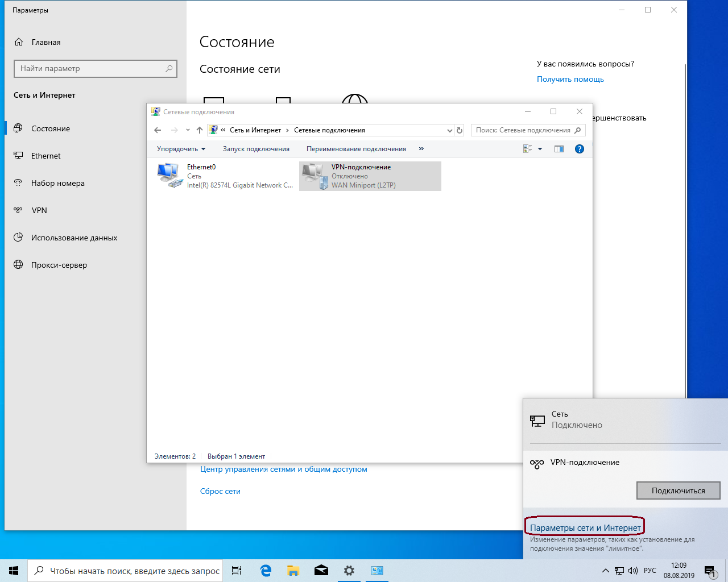Select the Ethernet0 network adapter
728x582 pixels.
pyautogui.click(x=225, y=176)
